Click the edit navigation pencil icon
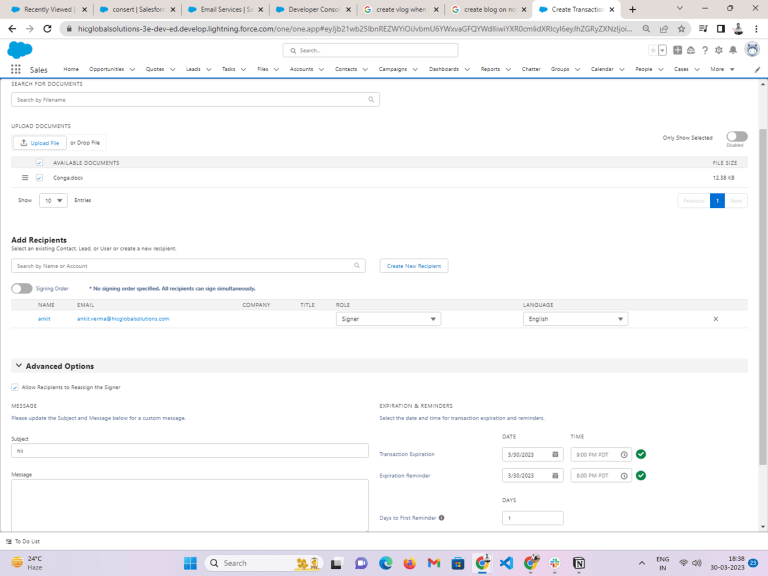The width and height of the screenshot is (768, 576). [x=757, y=70]
